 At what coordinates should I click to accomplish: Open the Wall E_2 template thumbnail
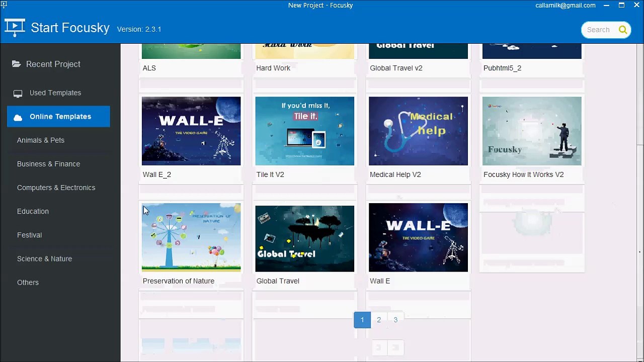(191, 131)
